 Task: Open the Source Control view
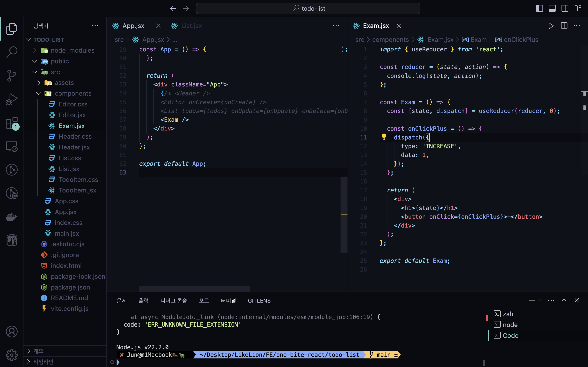[12, 75]
